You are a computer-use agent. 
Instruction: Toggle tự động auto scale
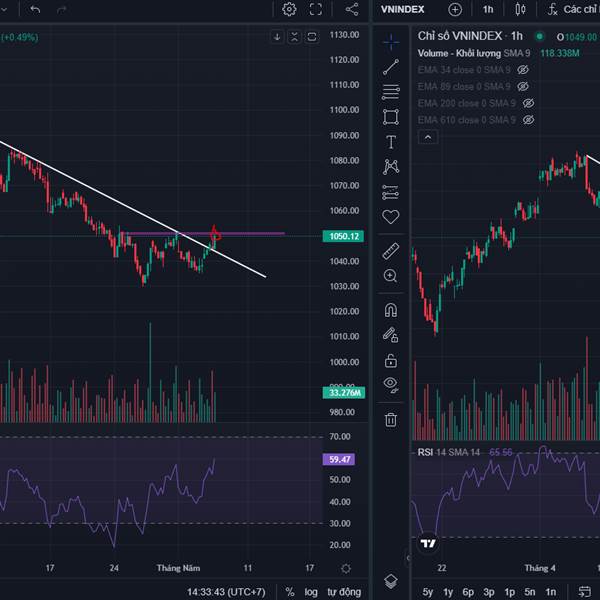pos(344,592)
